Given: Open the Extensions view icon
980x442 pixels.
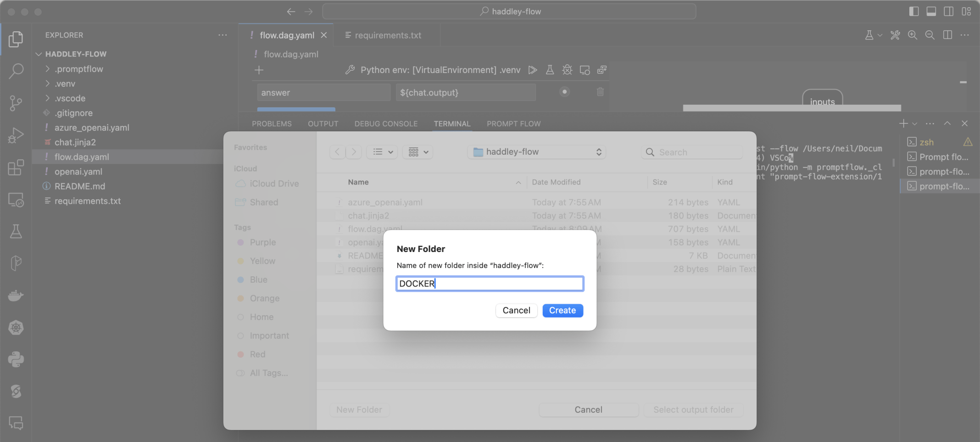Looking at the screenshot, I should coord(16,168).
